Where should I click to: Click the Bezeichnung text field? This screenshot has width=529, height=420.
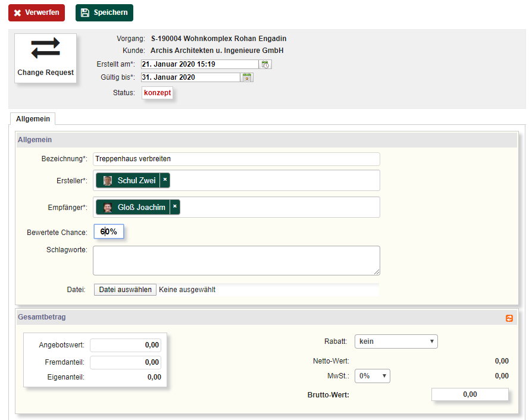236,159
